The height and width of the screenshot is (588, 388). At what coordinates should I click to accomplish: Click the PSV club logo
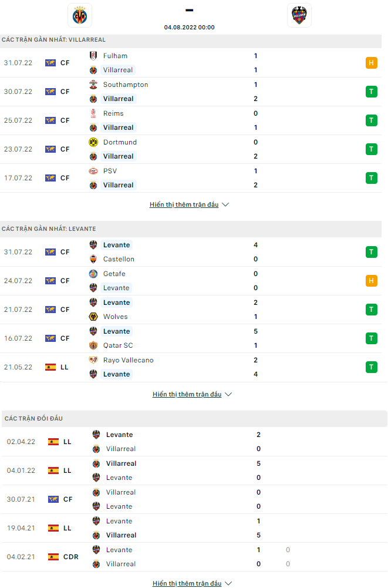coord(93,171)
